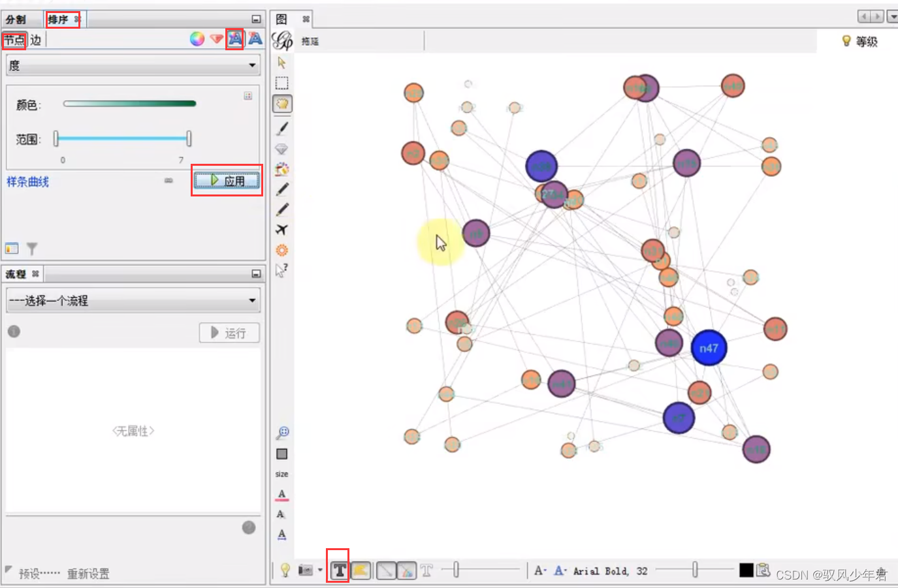Select the edge pencil tool

tap(282, 209)
